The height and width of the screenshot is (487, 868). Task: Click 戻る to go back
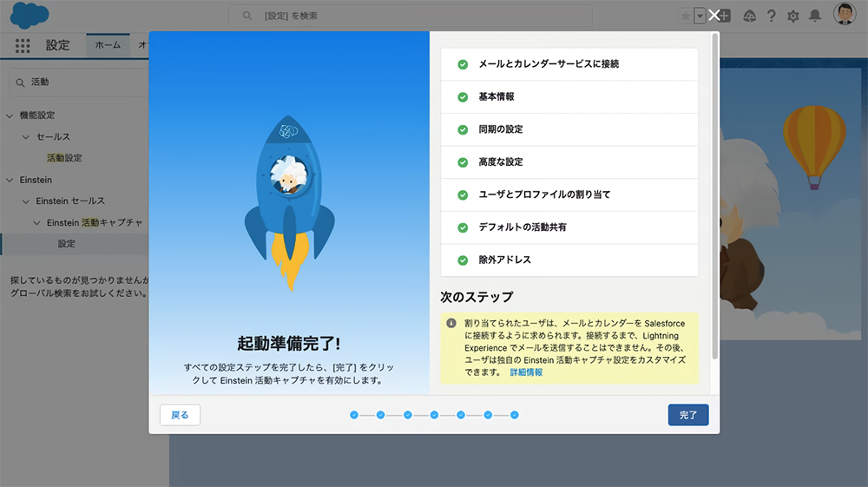pyautogui.click(x=180, y=415)
